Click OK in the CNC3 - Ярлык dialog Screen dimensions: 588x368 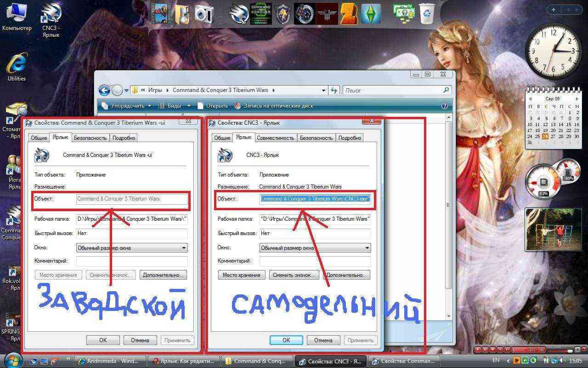[286, 340]
